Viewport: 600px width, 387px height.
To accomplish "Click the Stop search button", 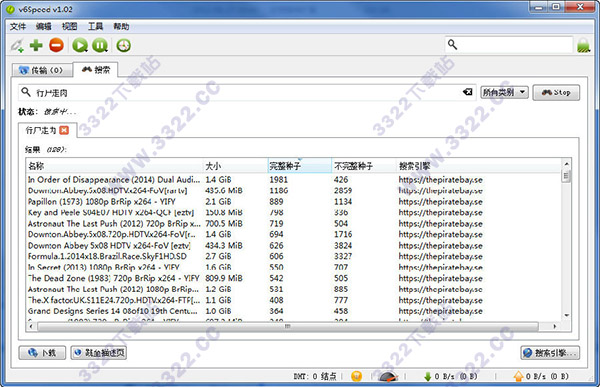I will pos(556,93).
